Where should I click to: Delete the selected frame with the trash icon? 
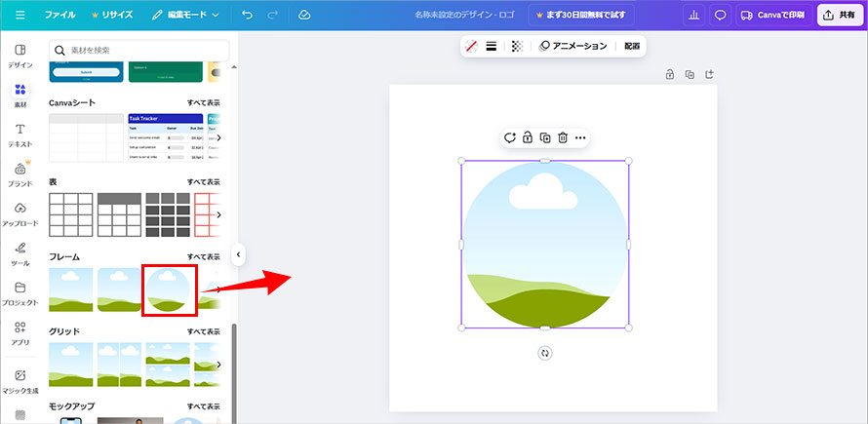pos(563,137)
